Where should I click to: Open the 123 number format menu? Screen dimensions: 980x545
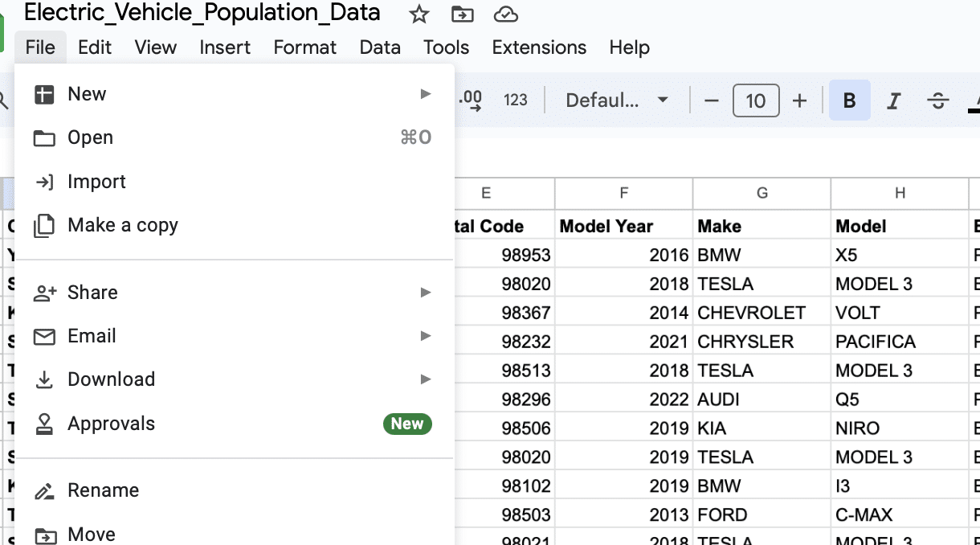(516, 100)
